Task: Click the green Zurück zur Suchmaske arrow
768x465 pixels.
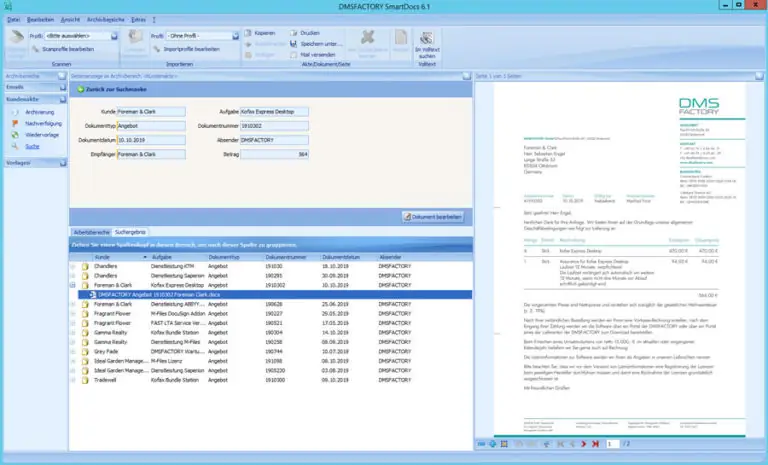Action: click(x=82, y=90)
